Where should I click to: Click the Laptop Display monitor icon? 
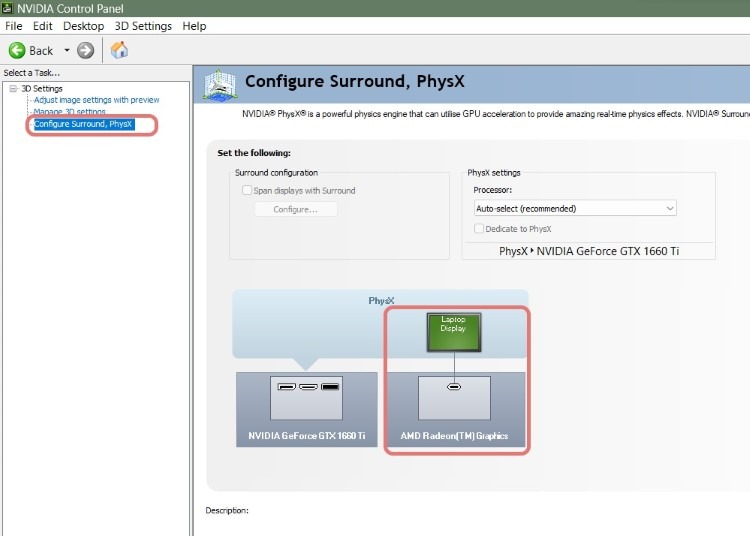pos(453,332)
